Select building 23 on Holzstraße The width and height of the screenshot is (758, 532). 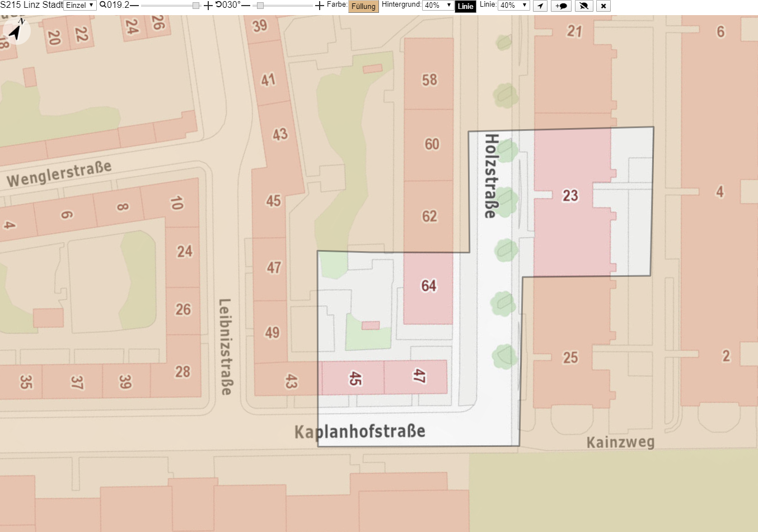(570, 196)
